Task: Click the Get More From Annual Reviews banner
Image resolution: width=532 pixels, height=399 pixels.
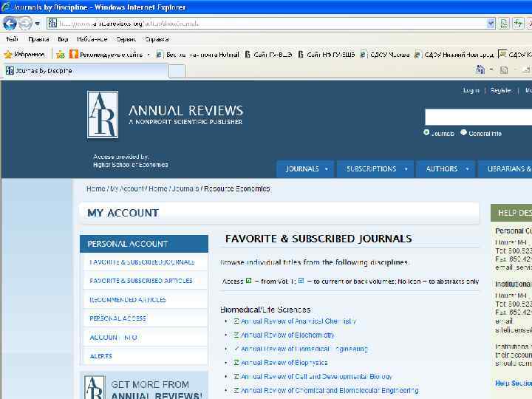Action: click(x=144, y=386)
